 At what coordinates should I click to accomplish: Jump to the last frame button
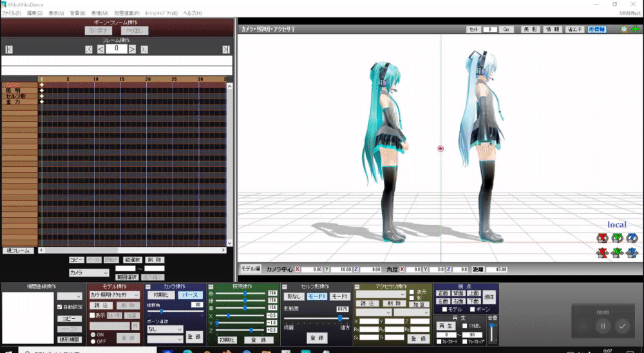coord(226,50)
